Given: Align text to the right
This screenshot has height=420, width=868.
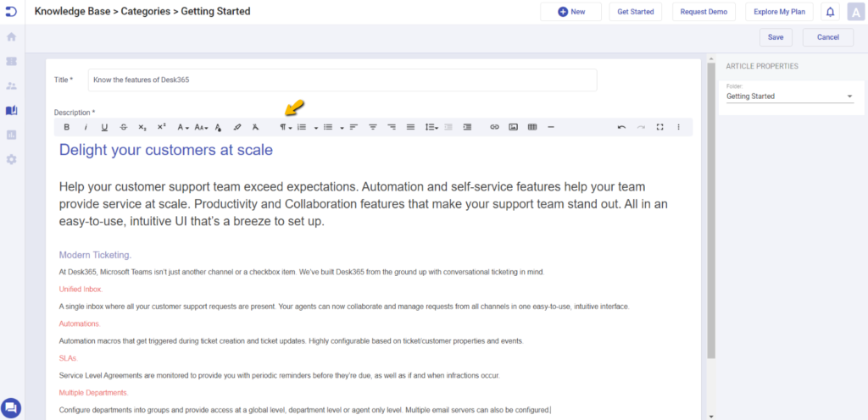Looking at the screenshot, I should pyautogui.click(x=392, y=127).
